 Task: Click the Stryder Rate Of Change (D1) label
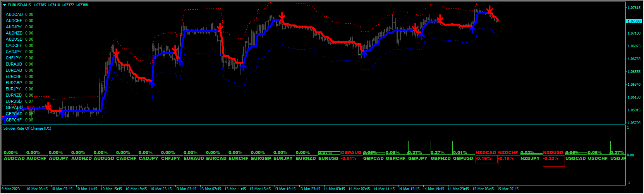(x=27, y=128)
